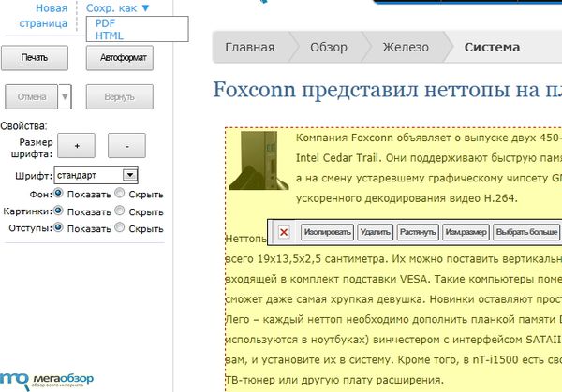Select Скрыть for Фон
Screen dimensions: 562x392
coord(120,194)
